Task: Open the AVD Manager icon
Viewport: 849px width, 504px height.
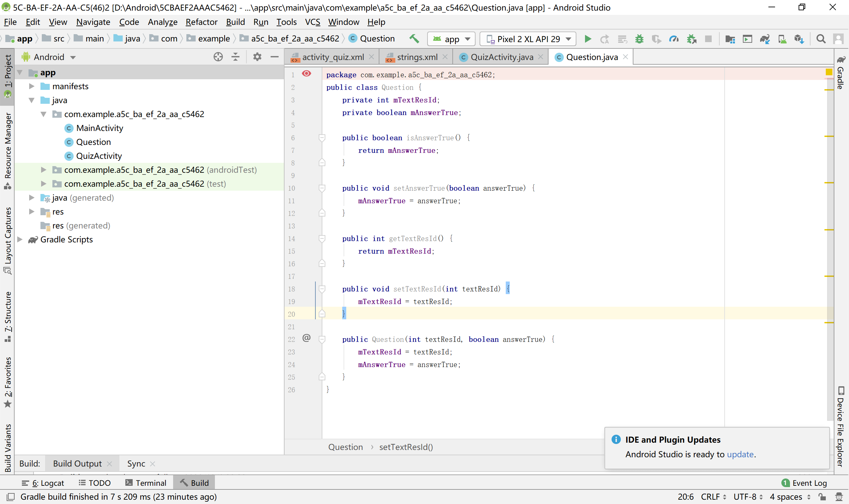Action: [782, 39]
